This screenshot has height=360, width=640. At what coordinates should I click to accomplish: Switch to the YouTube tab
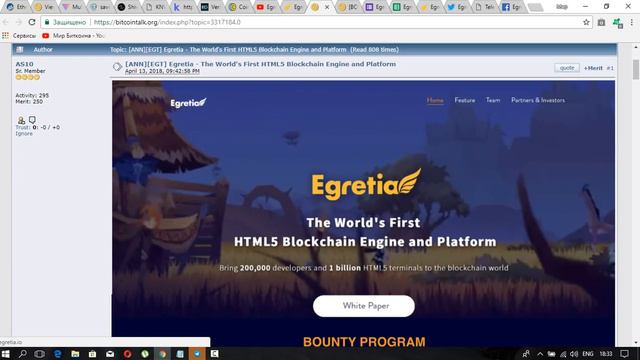click(266, 7)
